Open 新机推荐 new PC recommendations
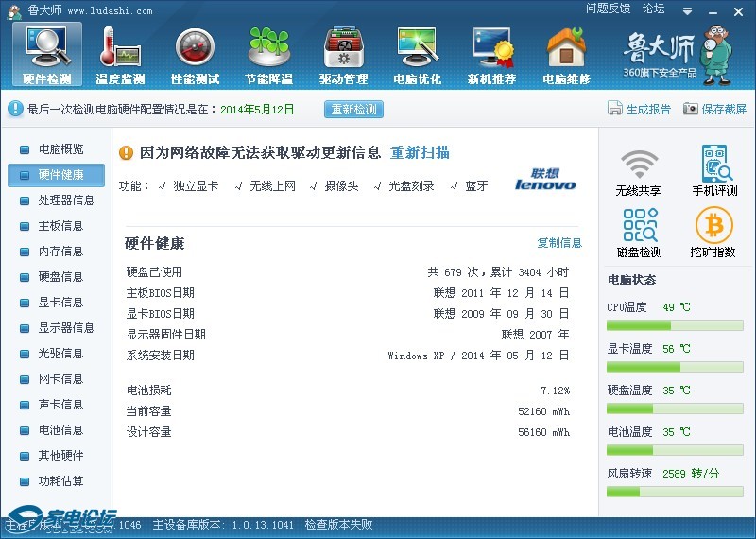 pyautogui.click(x=491, y=54)
